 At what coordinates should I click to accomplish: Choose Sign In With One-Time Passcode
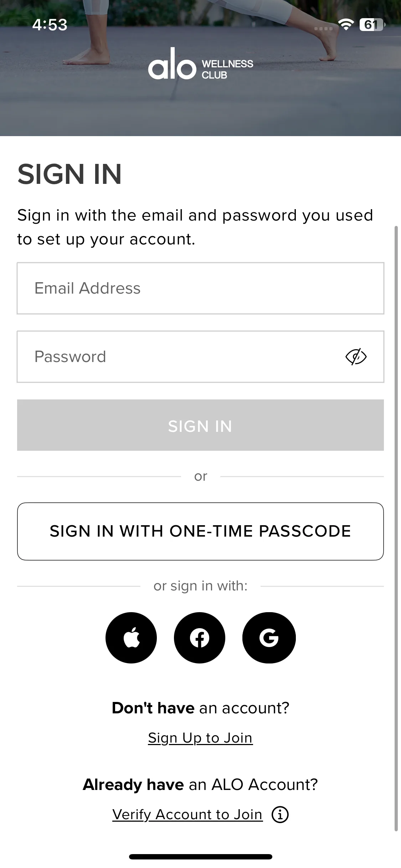coord(200,531)
